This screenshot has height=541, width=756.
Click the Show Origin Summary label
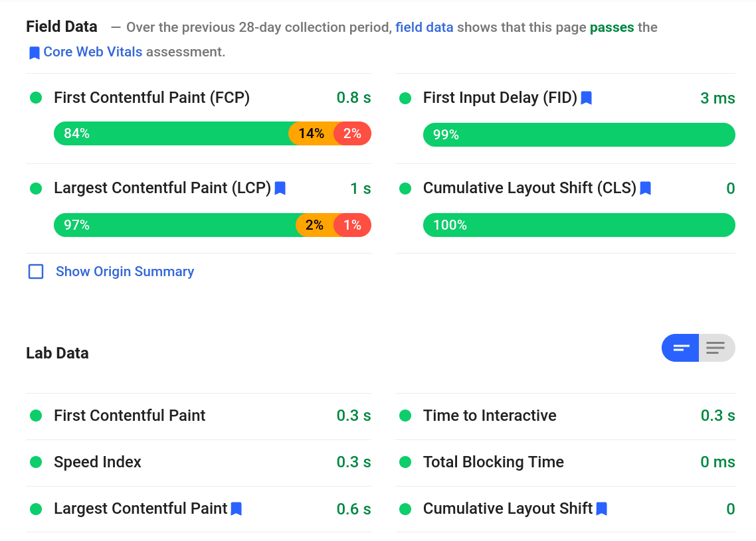pos(124,271)
